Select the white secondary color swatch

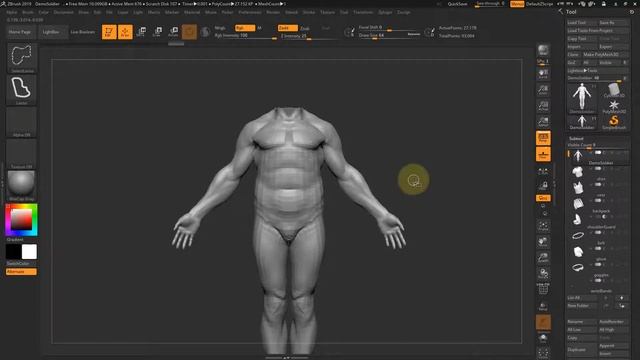pyautogui.click(x=29, y=252)
